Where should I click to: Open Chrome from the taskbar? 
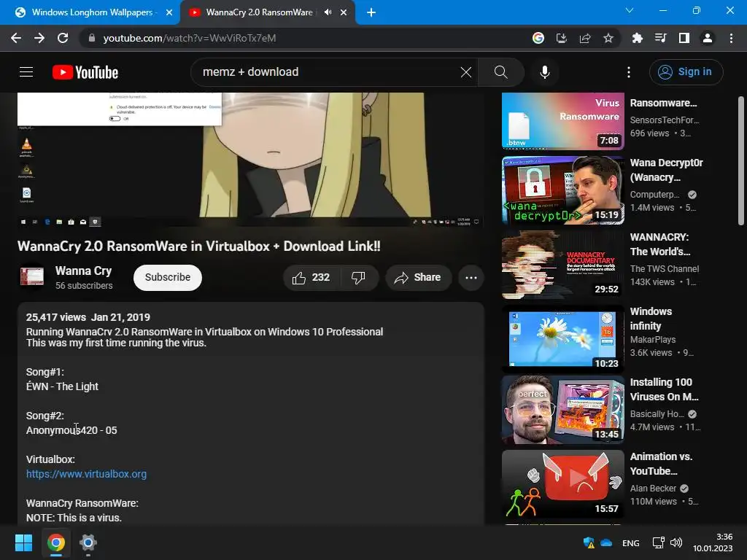55,542
